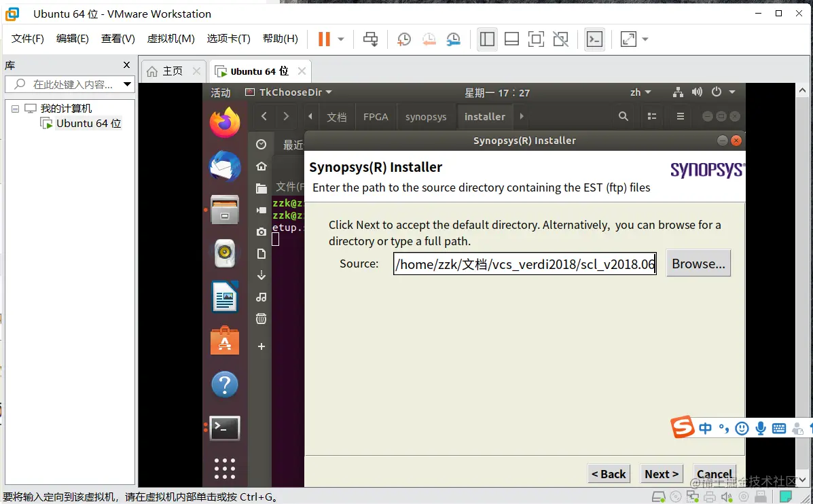Click the volume icon in Ubuntu top bar

tap(697, 92)
